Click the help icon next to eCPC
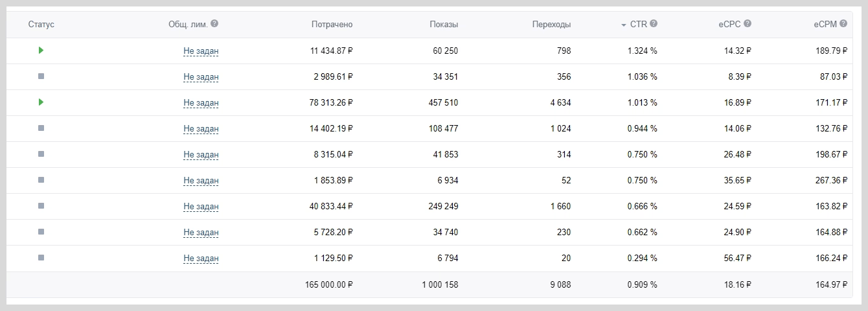The width and height of the screenshot is (868, 311). (748, 24)
